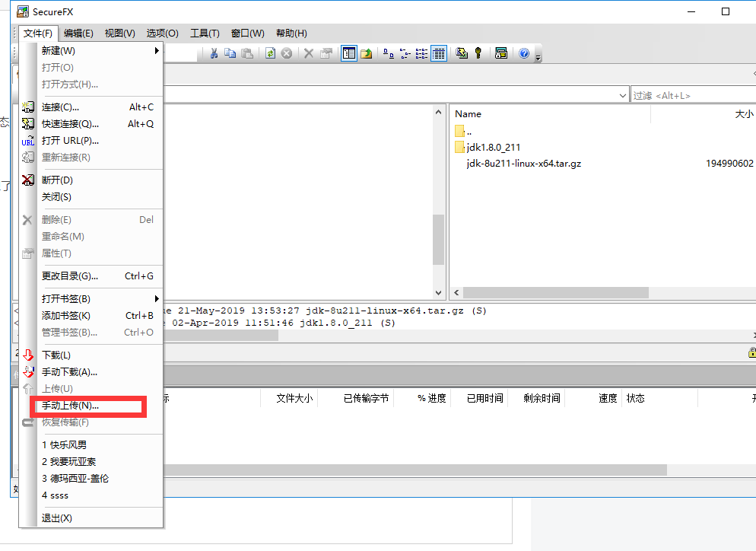
Task: Open the 工具(T) menu
Action: (205, 33)
